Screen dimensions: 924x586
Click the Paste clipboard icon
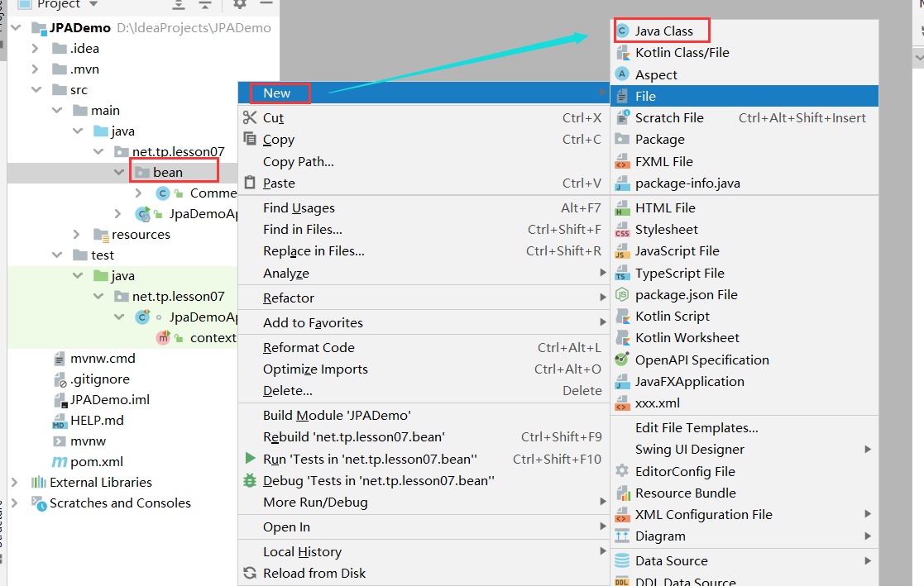(250, 183)
